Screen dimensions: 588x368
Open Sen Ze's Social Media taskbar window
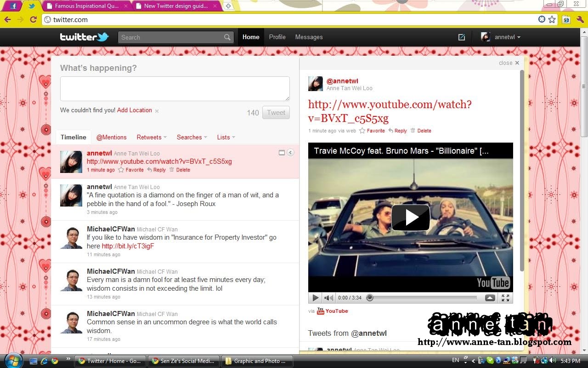click(184, 361)
